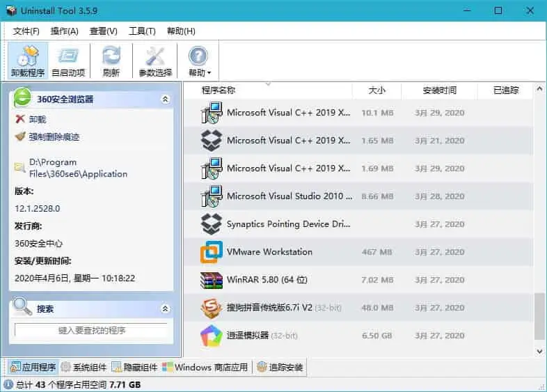This screenshot has height=392, width=547.
Task: Select the WinRAR books icon
Action: [212, 281]
